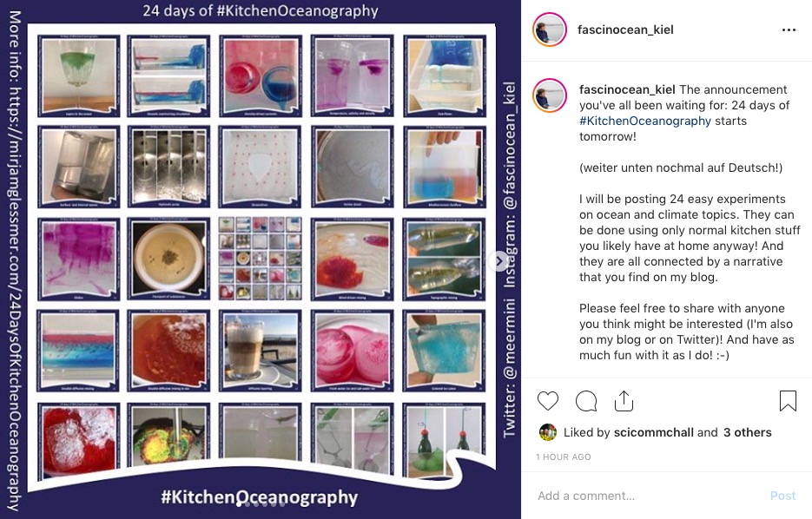Click the Post comment button
This screenshot has width=812, height=519.
tap(782, 496)
